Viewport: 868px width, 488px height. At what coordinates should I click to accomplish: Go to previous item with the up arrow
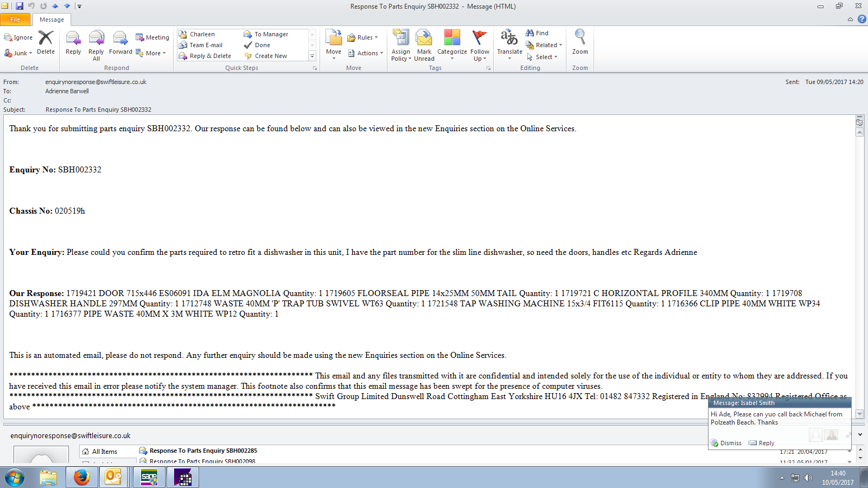(55, 6)
